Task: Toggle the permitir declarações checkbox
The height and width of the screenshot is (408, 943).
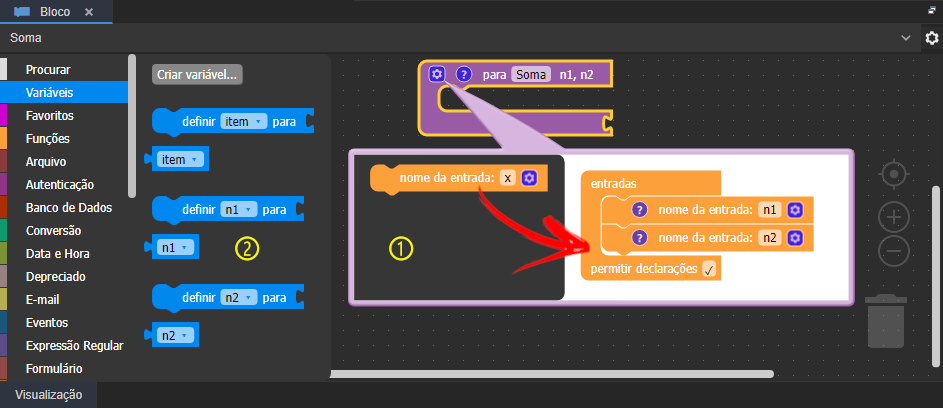Action: click(x=708, y=269)
